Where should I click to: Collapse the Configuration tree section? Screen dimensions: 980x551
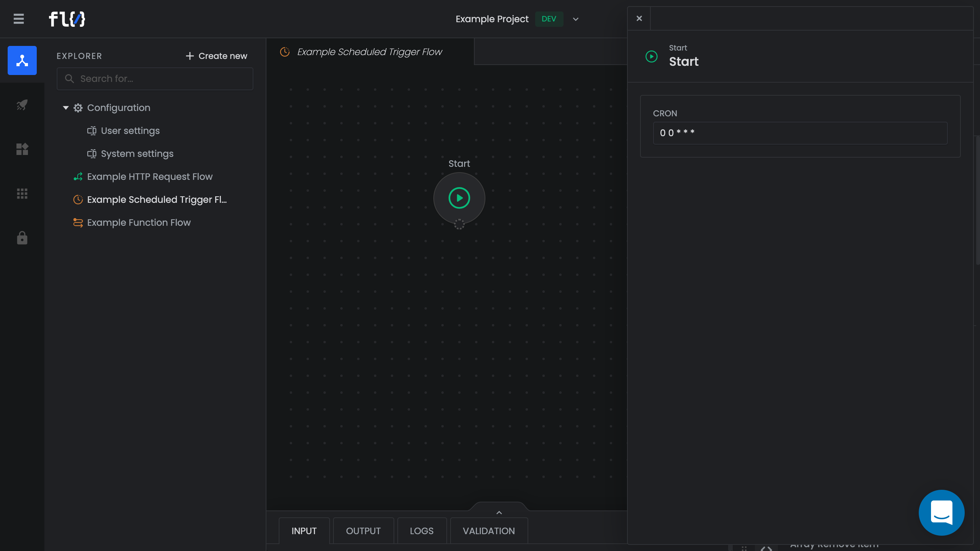[66, 108]
